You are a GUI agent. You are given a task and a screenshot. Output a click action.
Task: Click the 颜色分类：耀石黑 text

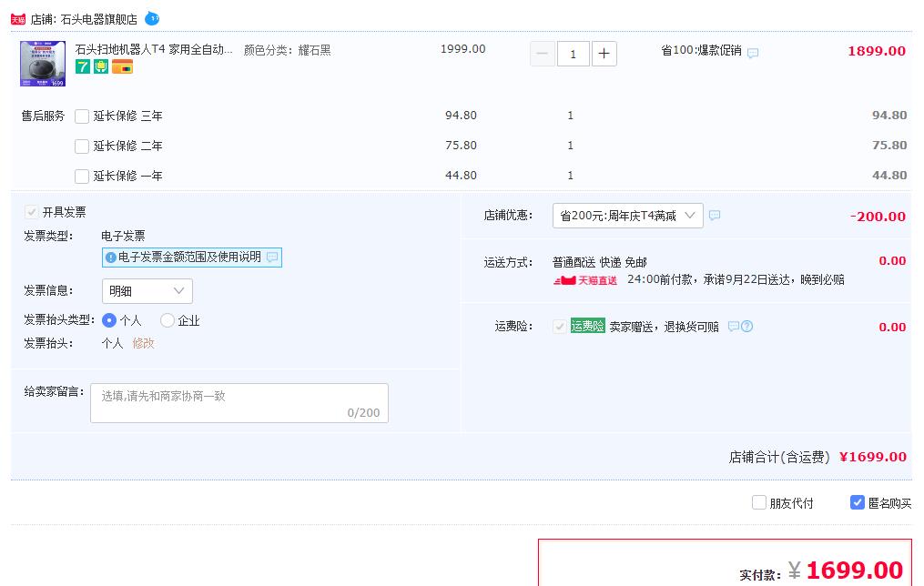288,50
